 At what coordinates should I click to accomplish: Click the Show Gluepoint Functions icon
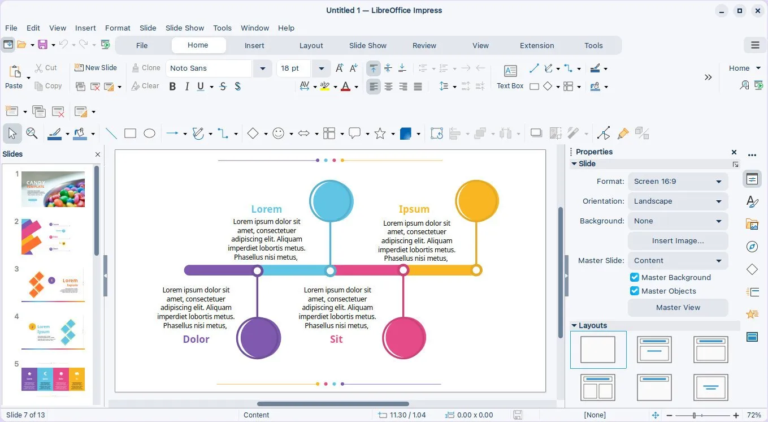pyautogui.click(x=623, y=133)
